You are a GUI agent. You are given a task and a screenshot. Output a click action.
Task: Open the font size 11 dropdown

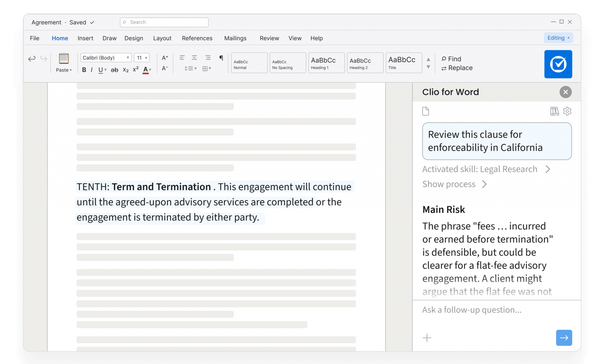click(142, 58)
